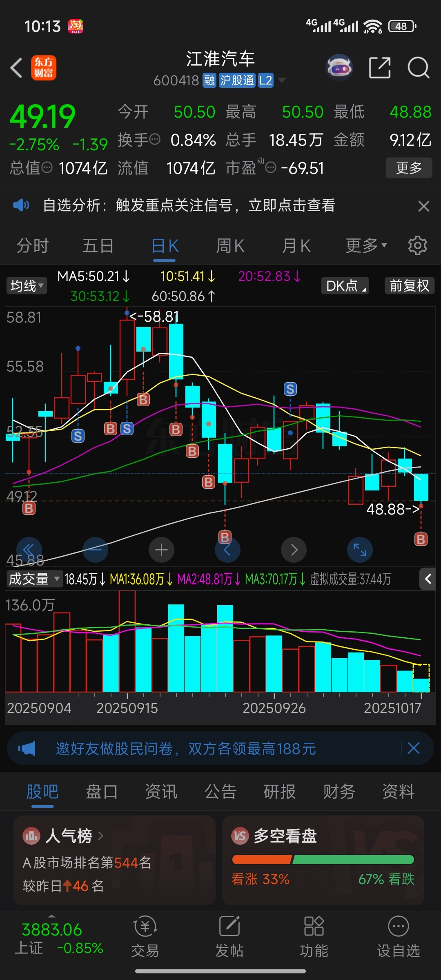Tap A股市场排名第544名 ranking text

click(87, 863)
